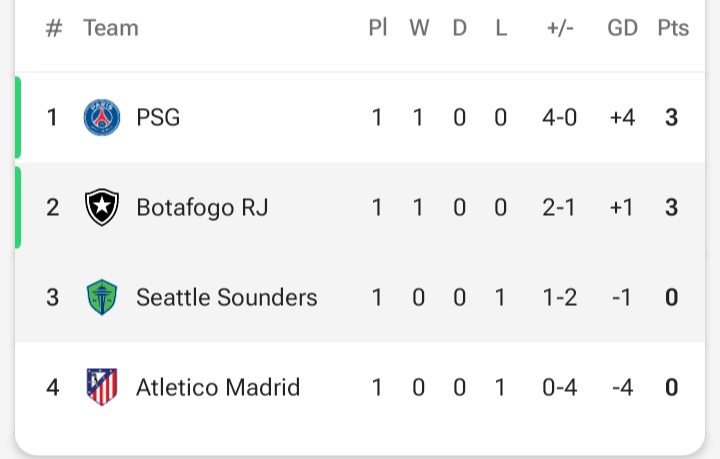Screen dimensions: 720x459
Task: Click the +/- goals column header
Action: pos(560,28)
